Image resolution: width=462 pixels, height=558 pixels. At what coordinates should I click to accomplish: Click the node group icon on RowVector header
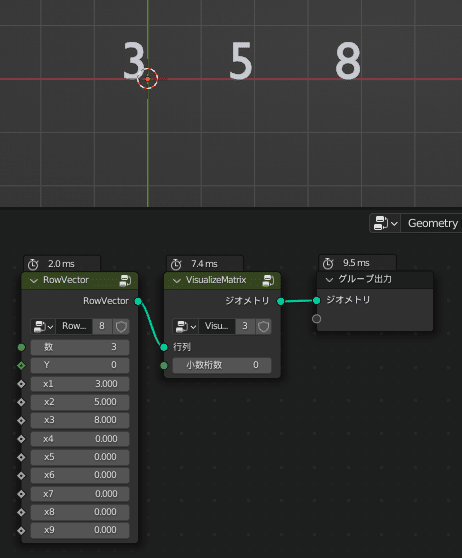click(x=125, y=280)
